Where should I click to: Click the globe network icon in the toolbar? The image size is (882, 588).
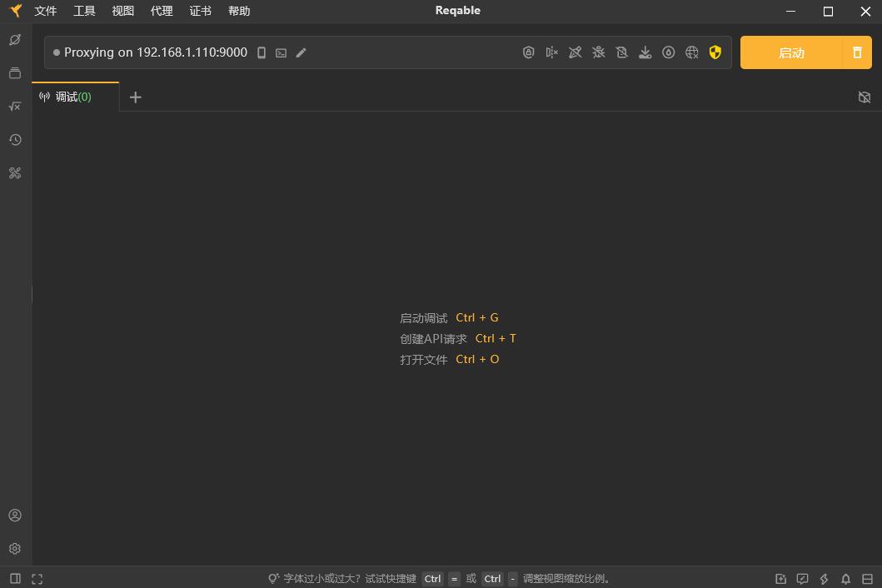691,52
